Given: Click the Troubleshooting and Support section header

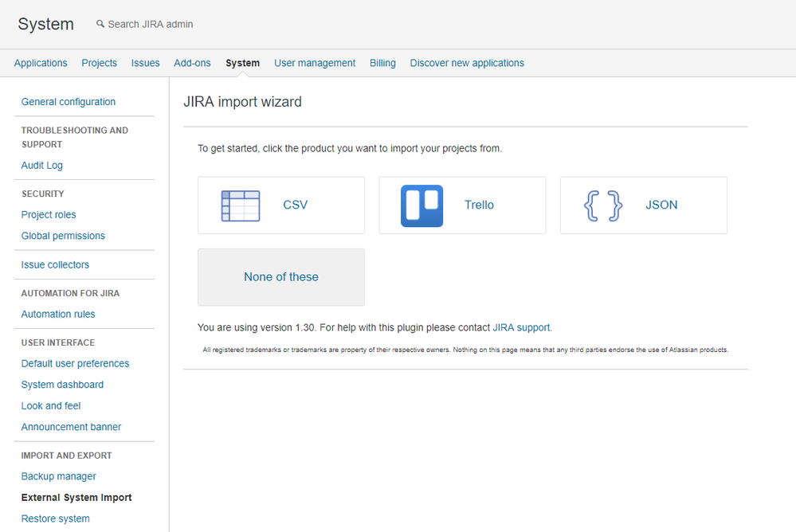Looking at the screenshot, I should (x=75, y=137).
